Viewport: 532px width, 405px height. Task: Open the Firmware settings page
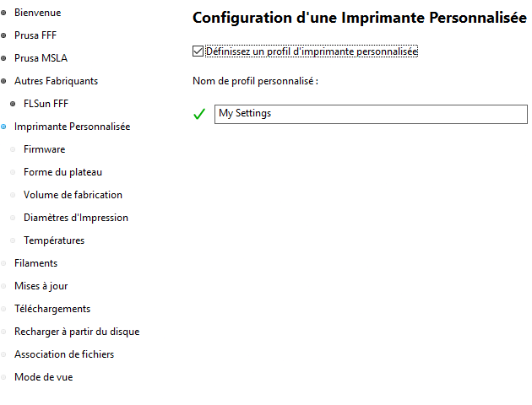click(x=44, y=149)
